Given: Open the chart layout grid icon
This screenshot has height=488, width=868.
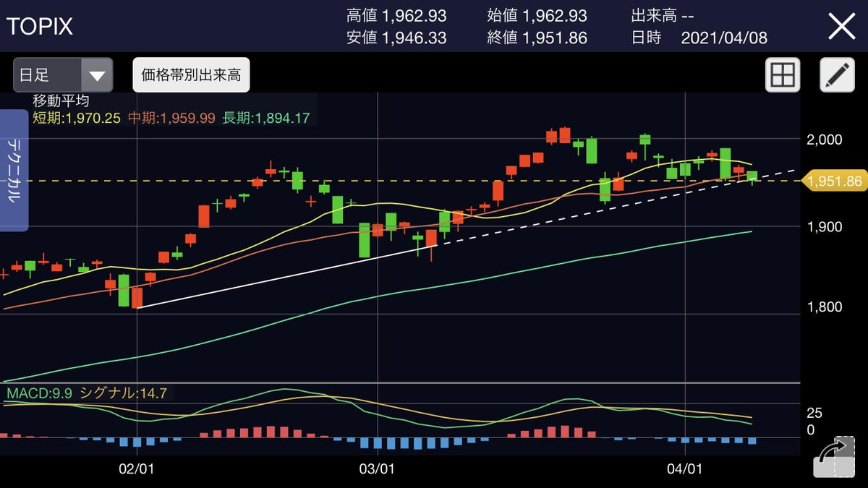Looking at the screenshot, I should coord(783,75).
